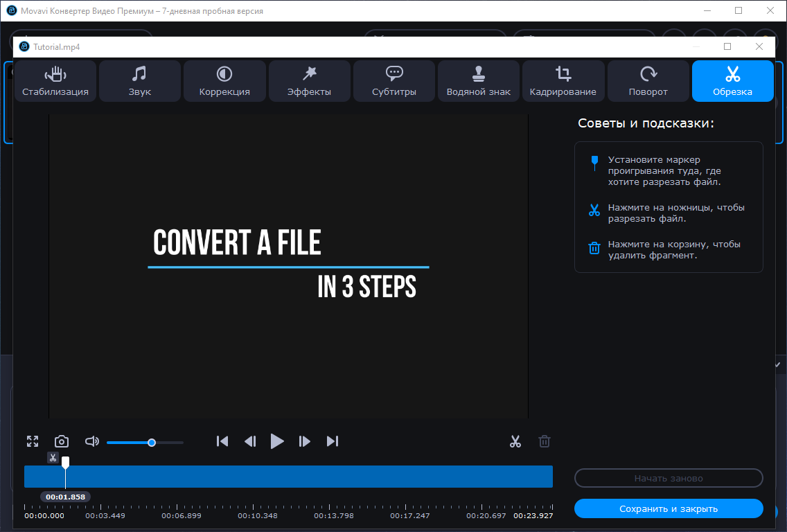Open the Кадрирование tab
Image resolution: width=787 pixels, height=532 pixels.
tap(563, 81)
